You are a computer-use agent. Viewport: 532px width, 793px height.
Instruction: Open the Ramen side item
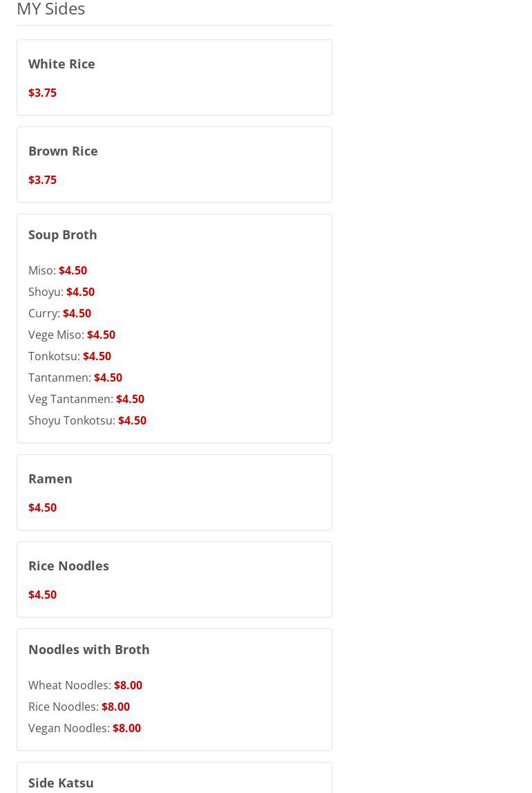(x=50, y=478)
